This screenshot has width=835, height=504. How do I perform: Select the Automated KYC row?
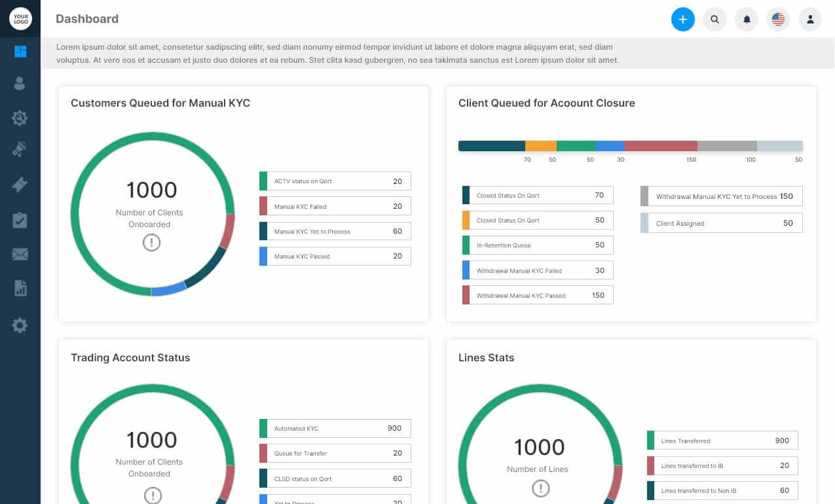pyautogui.click(x=335, y=428)
